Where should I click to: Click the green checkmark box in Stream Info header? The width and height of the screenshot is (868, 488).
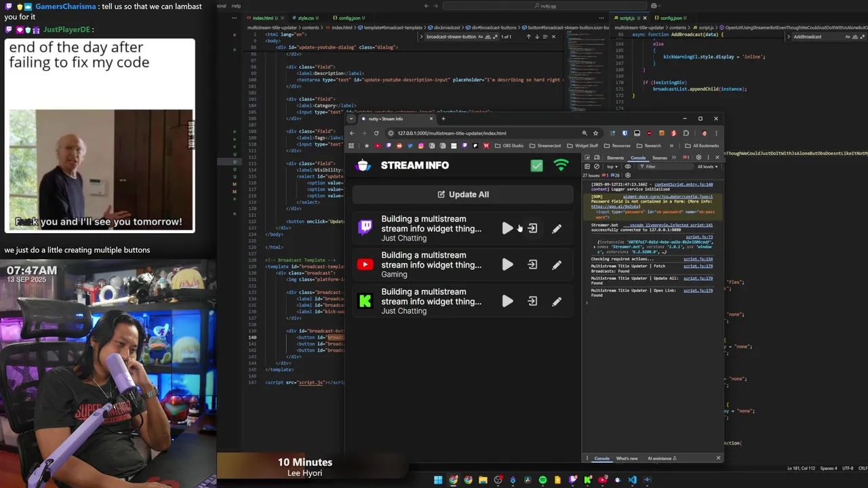coord(536,165)
